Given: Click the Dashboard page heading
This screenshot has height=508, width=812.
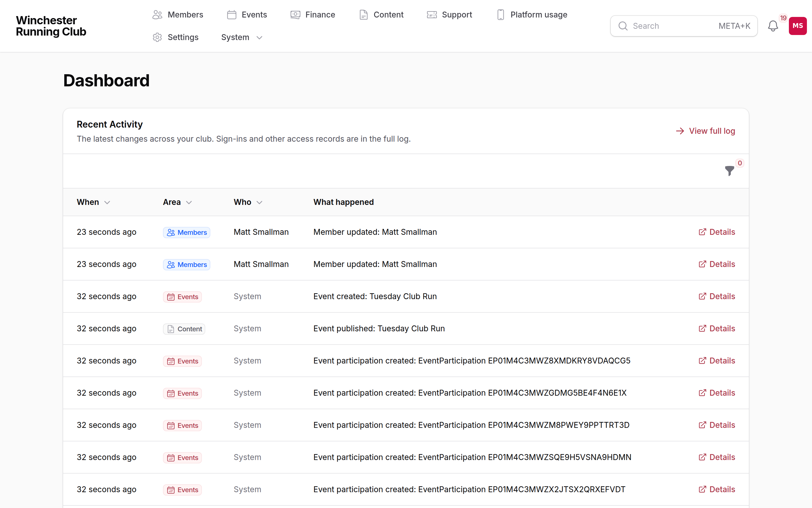Looking at the screenshot, I should click(x=106, y=81).
